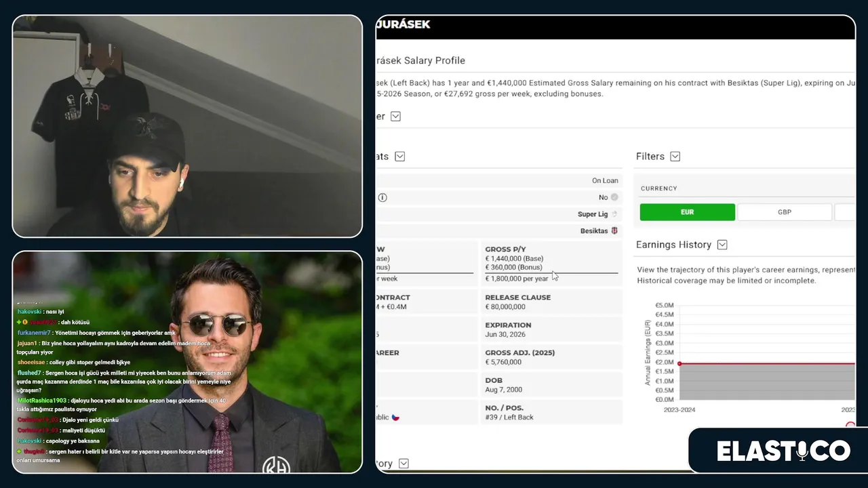Screen dimensions: 868x488
Task: Collapse the Filters section chevron
Action: 675,157
